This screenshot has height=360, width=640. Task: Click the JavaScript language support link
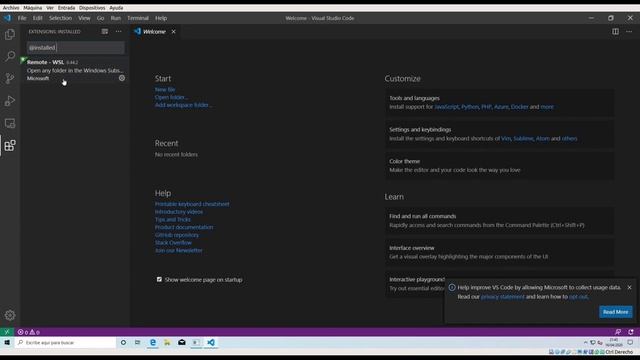(x=447, y=107)
